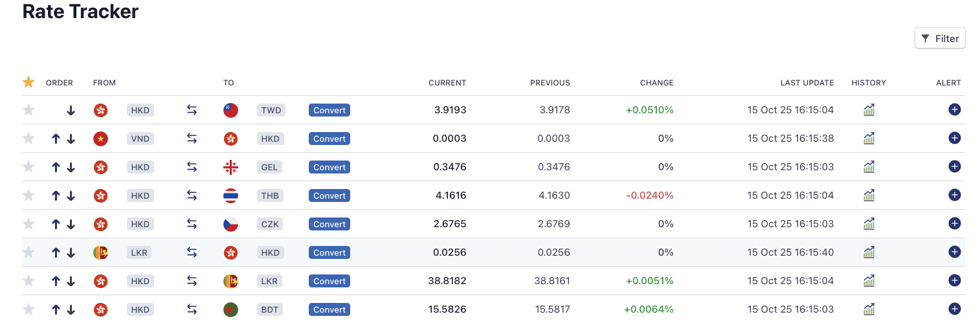The image size is (980, 323).
Task: Open the Filter options
Action: point(940,38)
